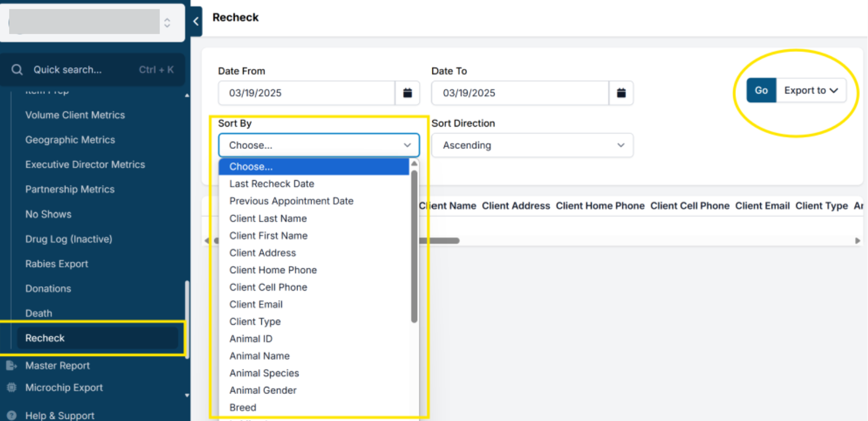Screen dimensions: 868x421
Task: Open the organization switcher arrows
Action: [167, 23]
